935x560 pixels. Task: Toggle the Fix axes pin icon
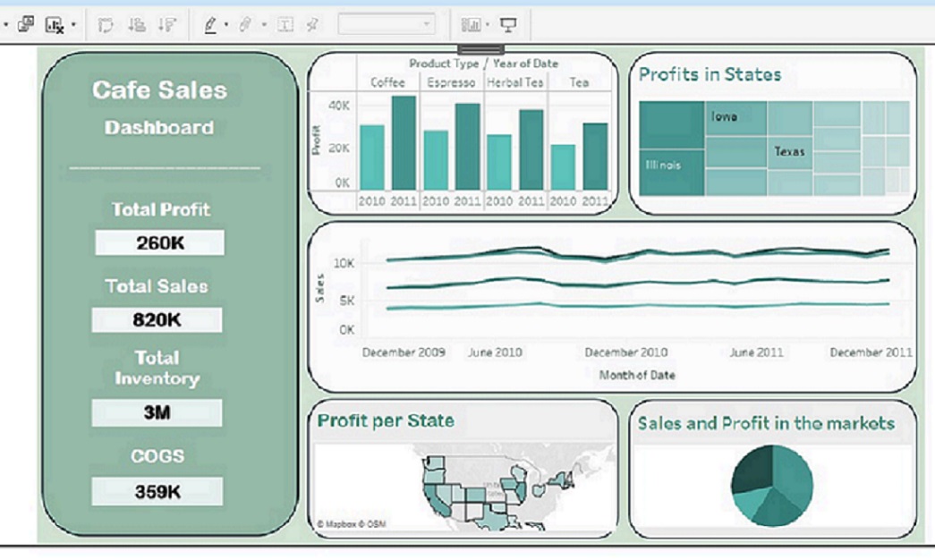(312, 25)
